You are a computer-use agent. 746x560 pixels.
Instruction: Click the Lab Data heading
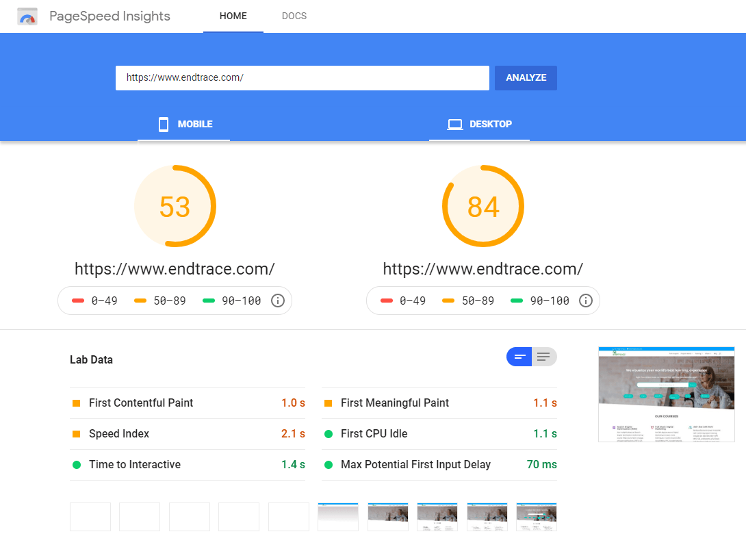click(91, 359)
